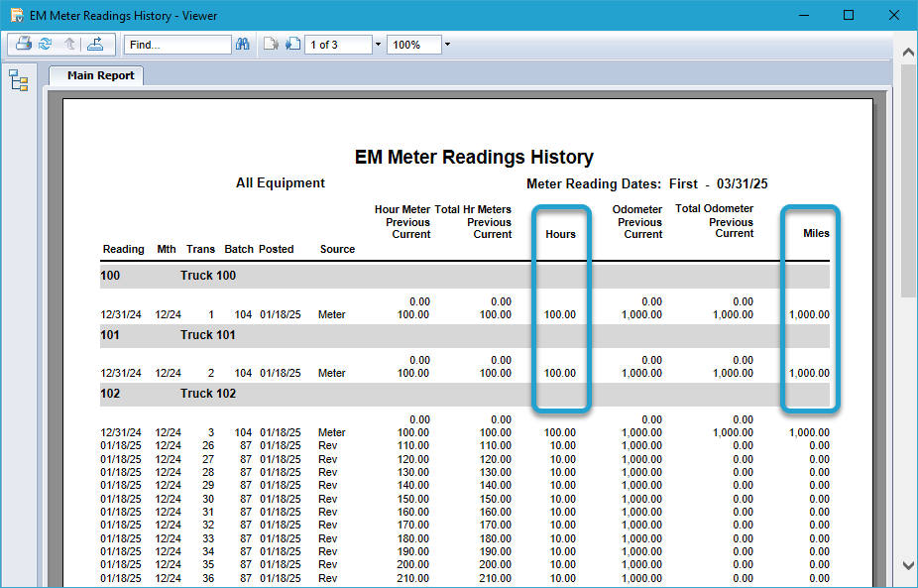The height and width of the screenshot is (588, 918).
Task: Click Hours value 100.00 in Truck 101 row
Action: point(560,373)
